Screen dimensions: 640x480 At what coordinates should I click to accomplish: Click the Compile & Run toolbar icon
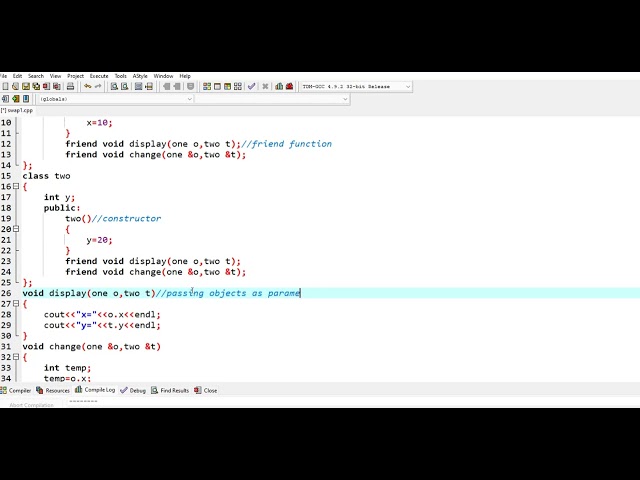pos(227,87)
